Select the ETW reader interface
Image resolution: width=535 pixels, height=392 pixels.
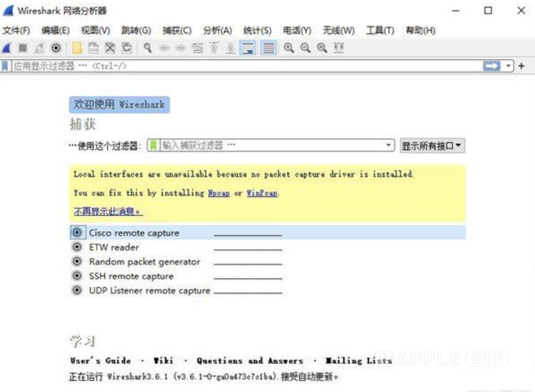pos(114,247)
